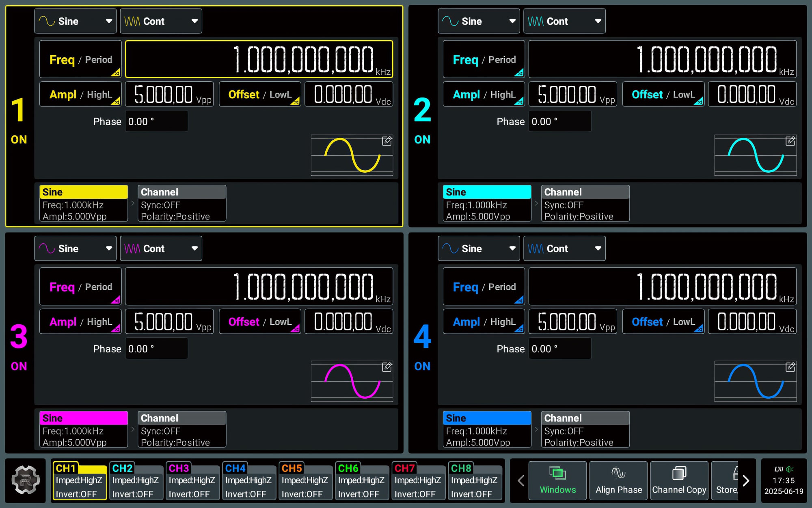This screenshot has height=508, width=812.
Task: Open channel 1 Channel settings card
Action: pyautogui.click(x=182, y=203)
